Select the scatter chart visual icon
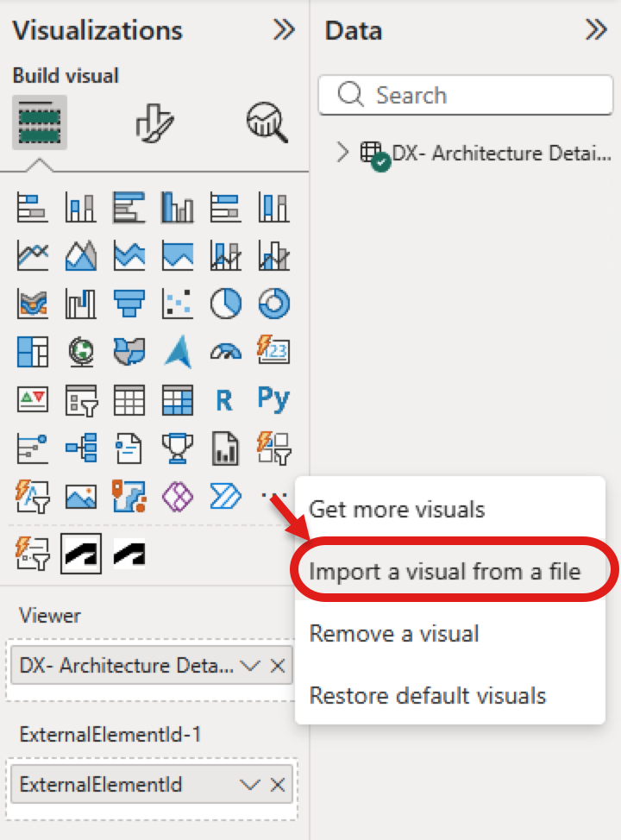 pos(178,304)
